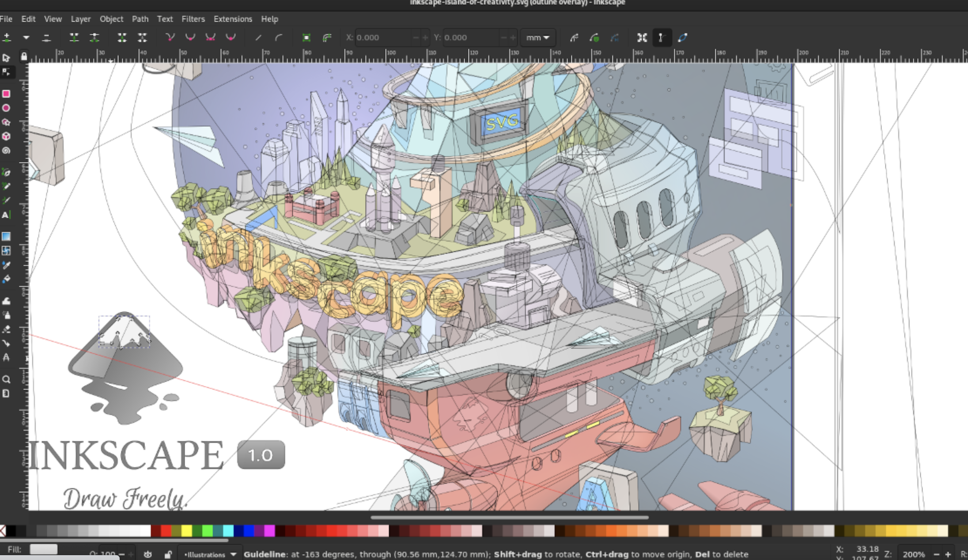
Task: Click the horizontal canvas scrollbar
Action: pos(510,517)
